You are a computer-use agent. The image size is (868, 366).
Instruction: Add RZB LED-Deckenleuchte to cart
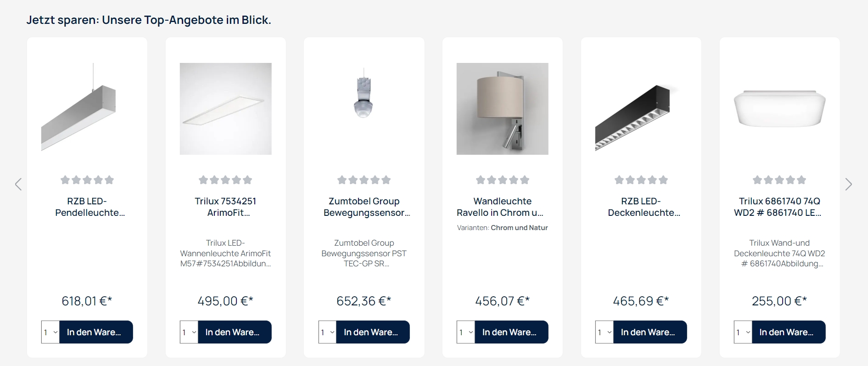tap(650, 332)
